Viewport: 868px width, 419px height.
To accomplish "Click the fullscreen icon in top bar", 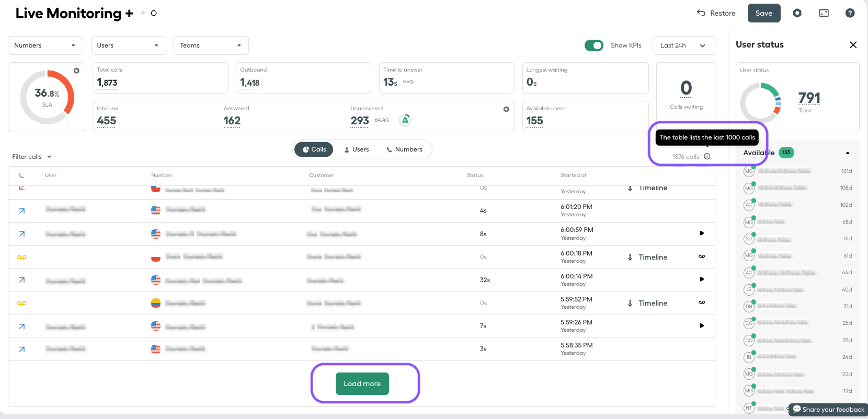I will (824, 13).
